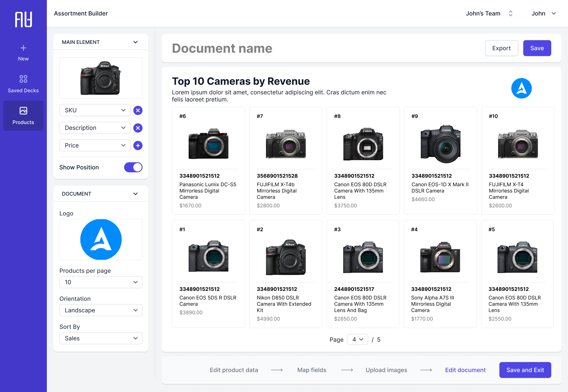Open the Products per page dropdown

pyautogui.click(x=101, y=282)
